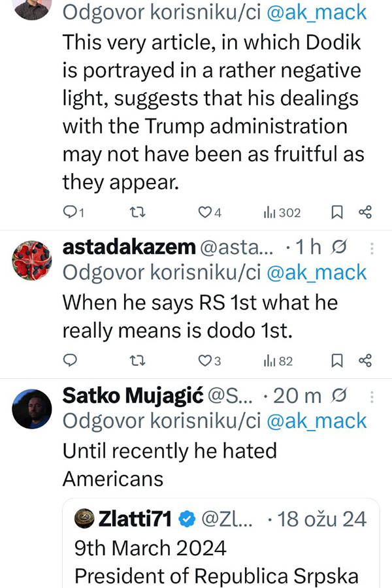Retweet the Dodik article tweet
Viewport: 392px width, 588px height.
click(x=137, y=212)
